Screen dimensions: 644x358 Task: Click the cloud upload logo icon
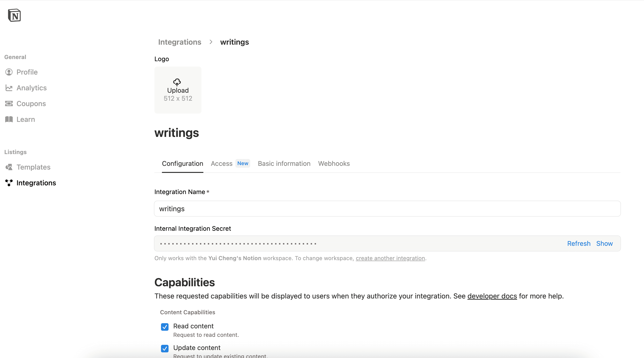177,82
